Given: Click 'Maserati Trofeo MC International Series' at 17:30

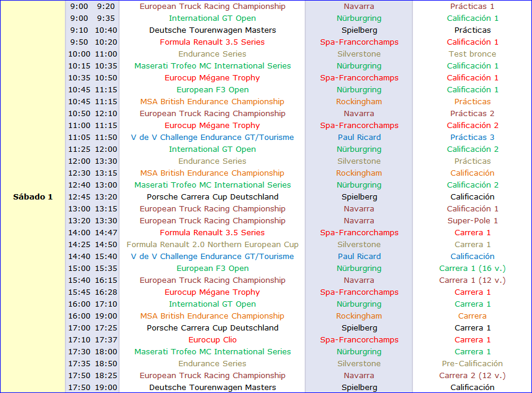Looking at the screenshot, I should click(212, 351).
